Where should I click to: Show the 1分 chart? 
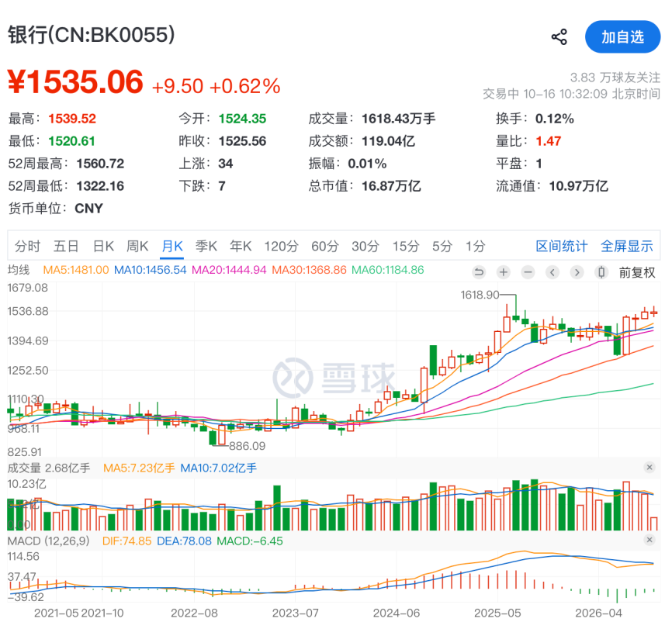click(x=475, y=247)
